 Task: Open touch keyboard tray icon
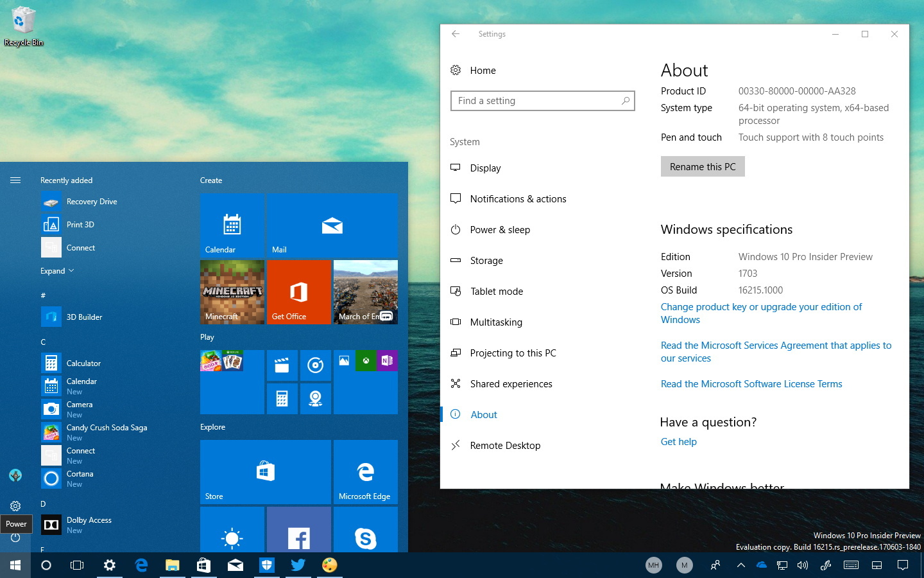point(851,565)
